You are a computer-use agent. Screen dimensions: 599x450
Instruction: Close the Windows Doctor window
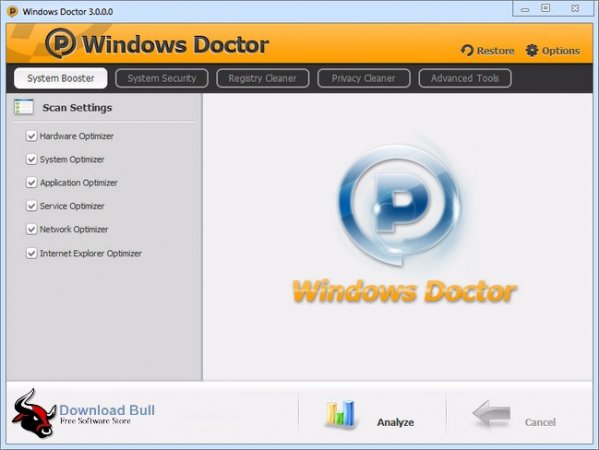[575, 8]
